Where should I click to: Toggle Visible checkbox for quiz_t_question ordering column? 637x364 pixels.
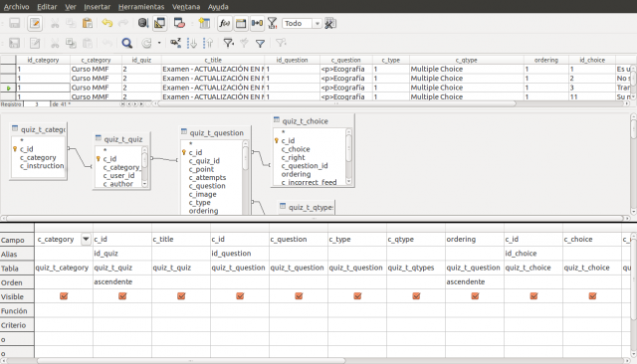click(475, 296)
